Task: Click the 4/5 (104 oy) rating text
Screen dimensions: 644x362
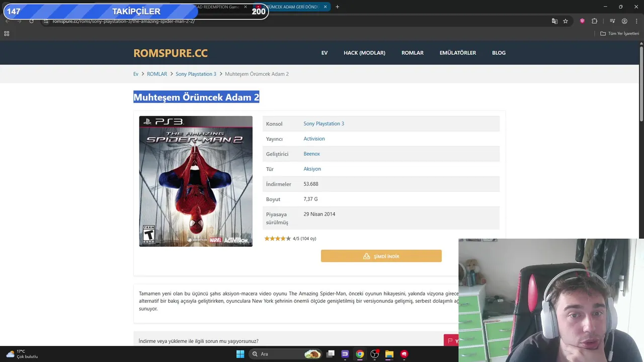Action: (x=304, y=238)
